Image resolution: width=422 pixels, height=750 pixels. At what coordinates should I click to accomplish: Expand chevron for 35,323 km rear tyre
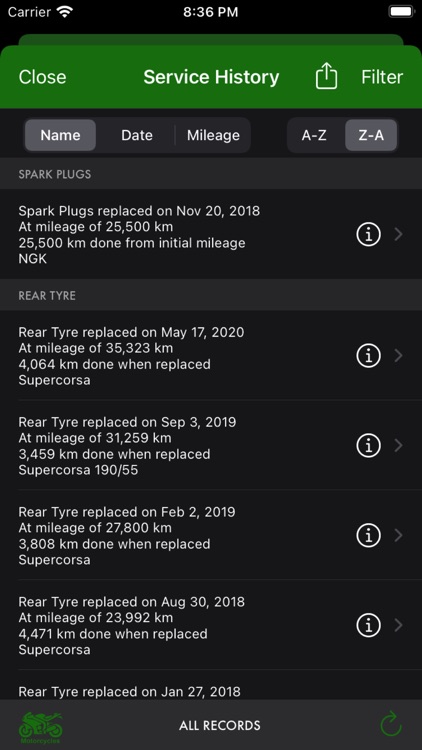tap(398, 356)
